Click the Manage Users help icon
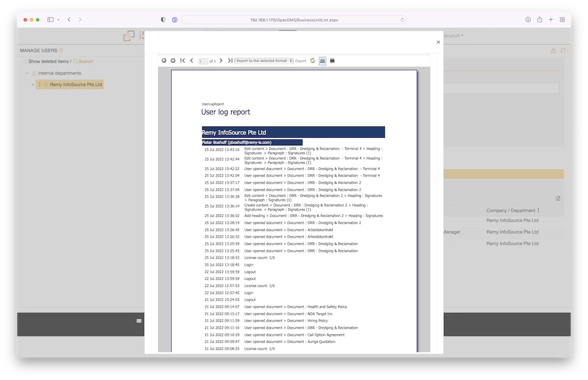Screen dimensions: 588x380 pos(61,51)
